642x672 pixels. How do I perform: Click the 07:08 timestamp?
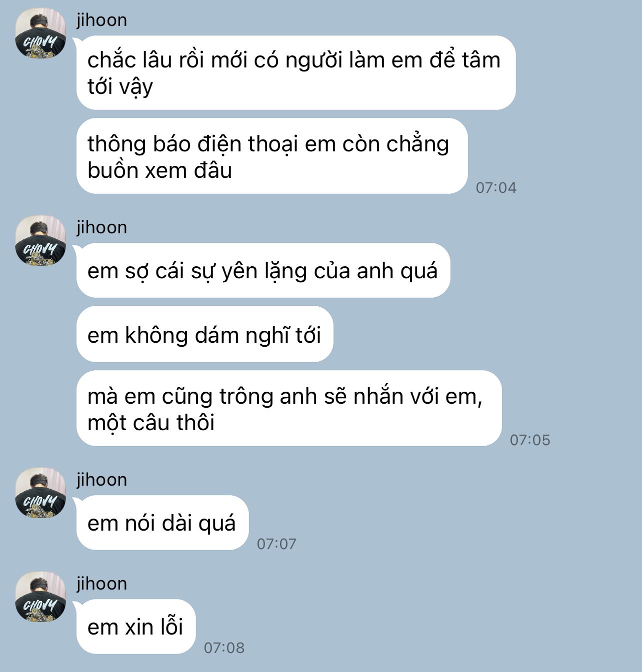(224, 648)
